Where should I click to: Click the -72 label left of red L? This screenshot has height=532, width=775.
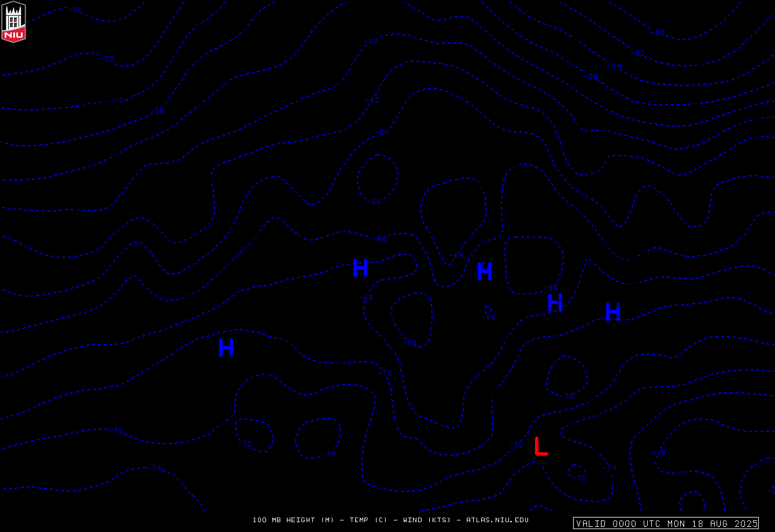[x=516, y=445]
